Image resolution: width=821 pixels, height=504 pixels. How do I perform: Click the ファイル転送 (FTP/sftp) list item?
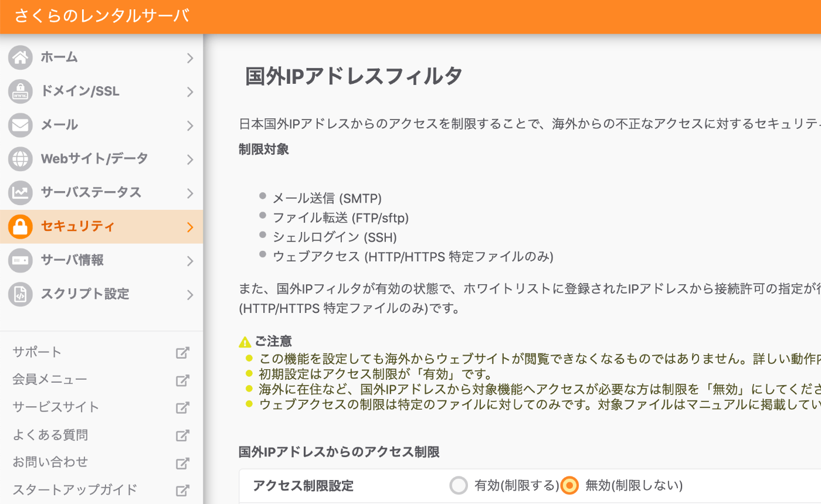click(341, 218)
